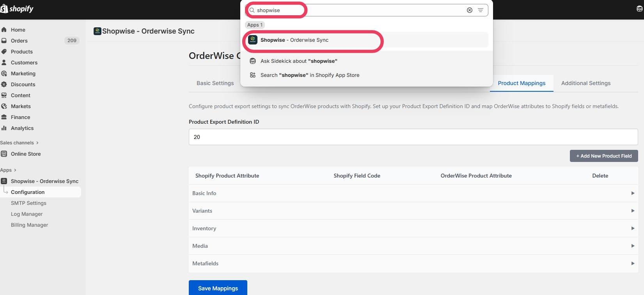
Task: Open Markets in the sidebar
Action: click(21, 106)
